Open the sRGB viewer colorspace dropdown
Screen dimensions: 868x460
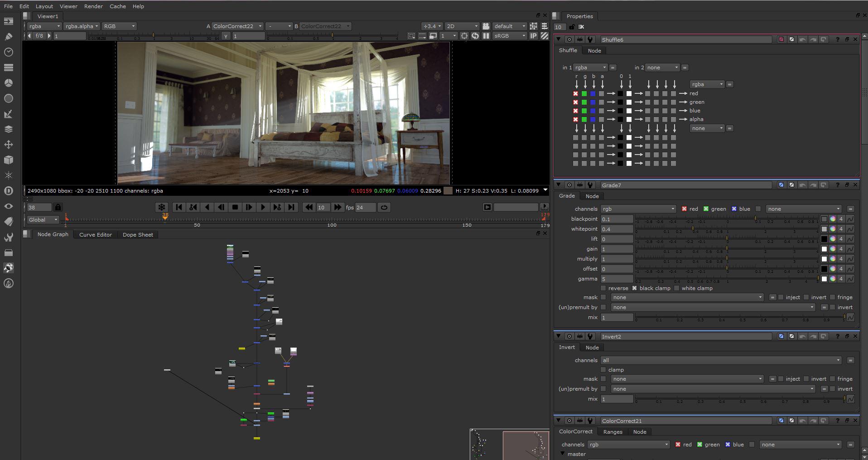tap(509, 36)
